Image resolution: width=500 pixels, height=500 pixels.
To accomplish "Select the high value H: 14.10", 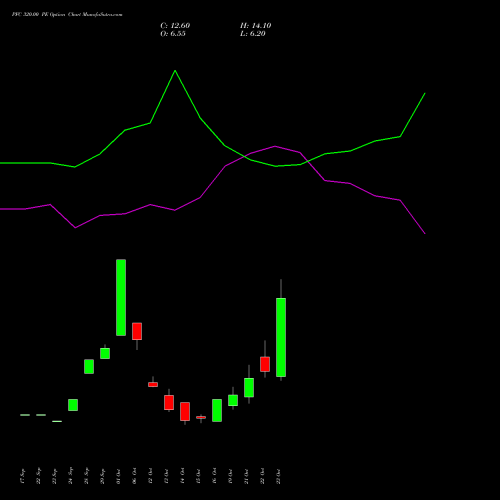I will pyautogui.click(x=255, y=26).
